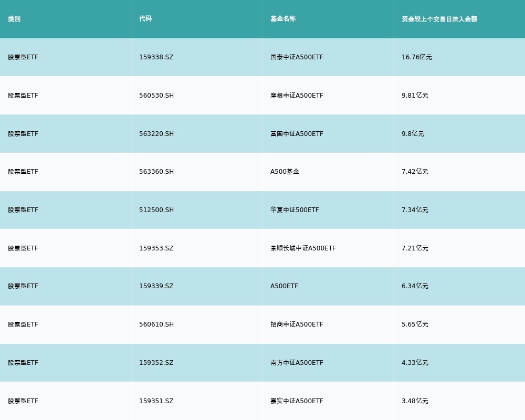Select the 3.48亿元 inflow amount
The width and height of the screenshot is (525, 420).
click(415, 401)
